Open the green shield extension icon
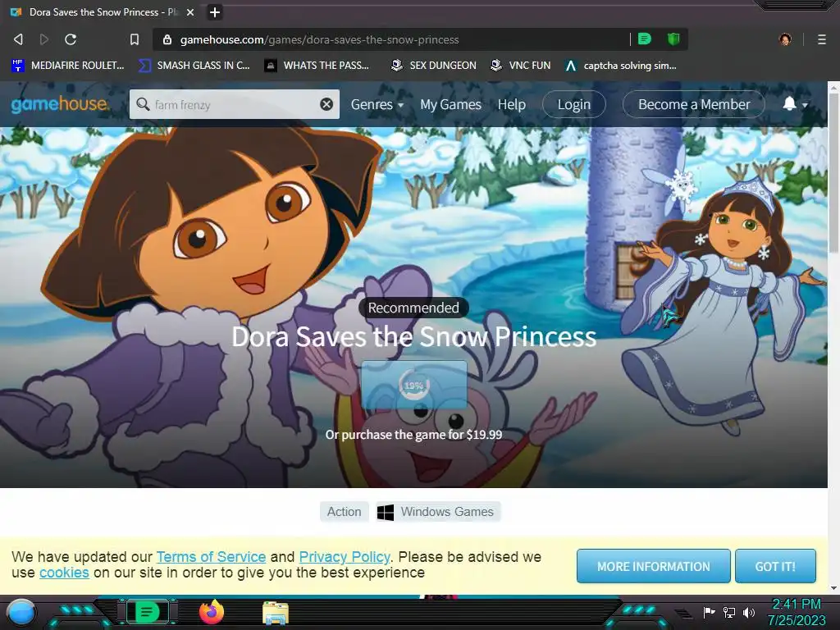Screen dimensions: 840x630 (673, 39)
